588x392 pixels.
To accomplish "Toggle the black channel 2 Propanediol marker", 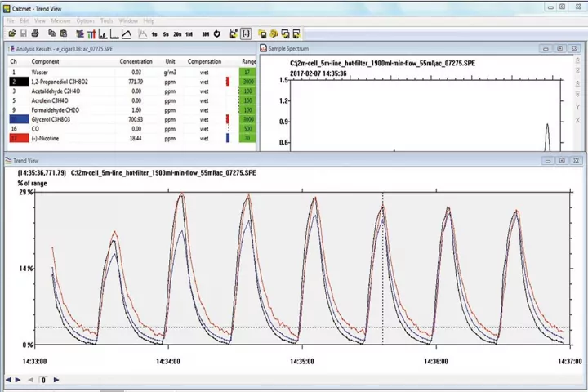I will pyautogui.click(x=18, y=82).
